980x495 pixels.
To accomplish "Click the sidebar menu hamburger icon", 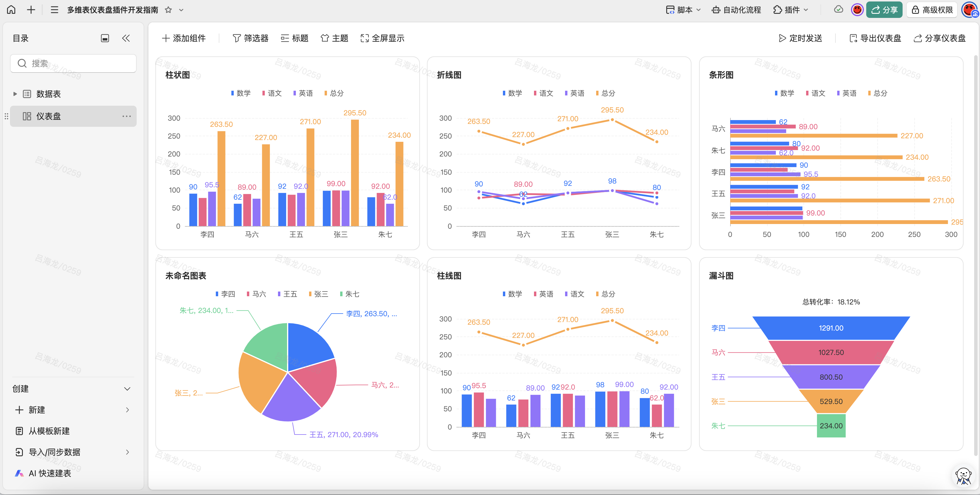I will tap(55, 10).
